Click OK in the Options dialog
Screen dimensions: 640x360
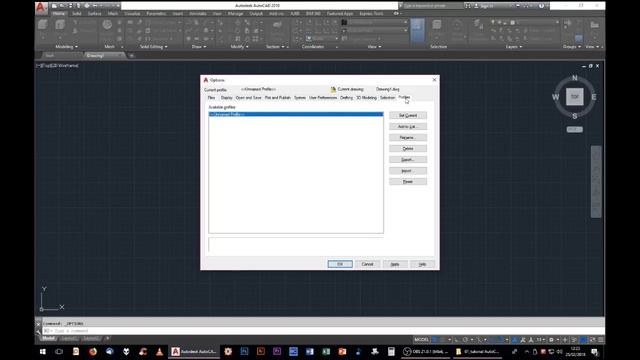[x=340, y=264]
